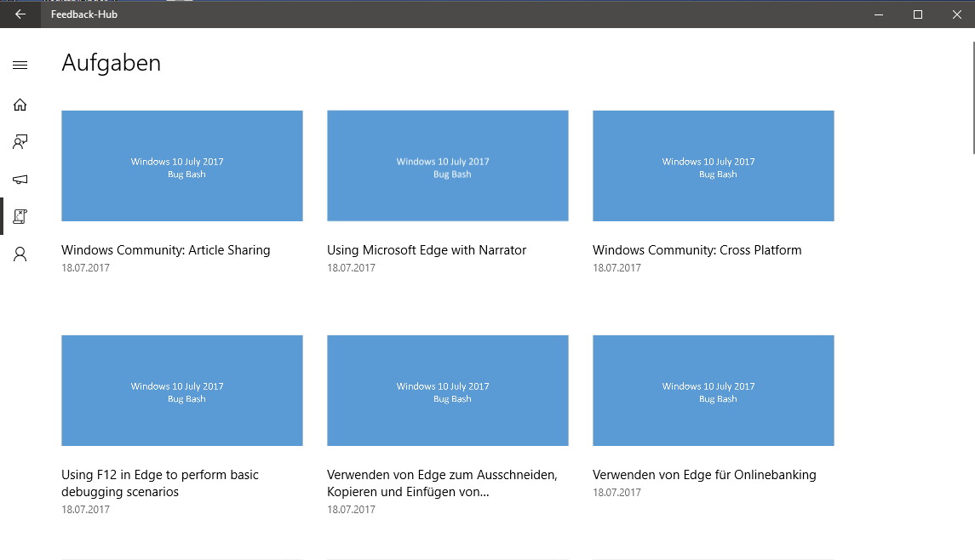The width and height of the screenshot is (975, 560).
Task: Minimize the Feedback-Hub window
Action: [x=879, y=14]
